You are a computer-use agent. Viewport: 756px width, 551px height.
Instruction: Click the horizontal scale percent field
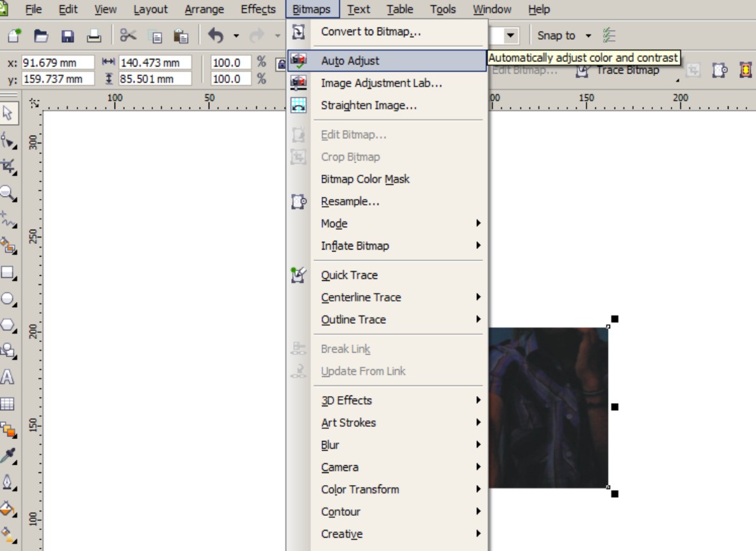pos(231,63)
